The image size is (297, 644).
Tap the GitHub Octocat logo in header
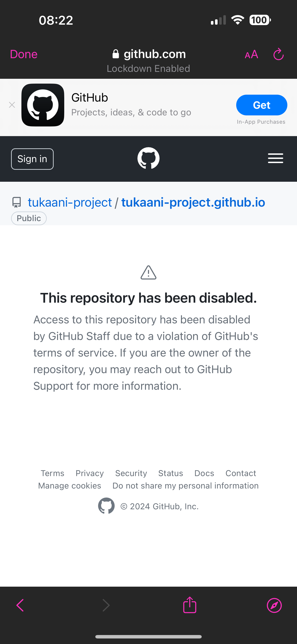(148, 158)
